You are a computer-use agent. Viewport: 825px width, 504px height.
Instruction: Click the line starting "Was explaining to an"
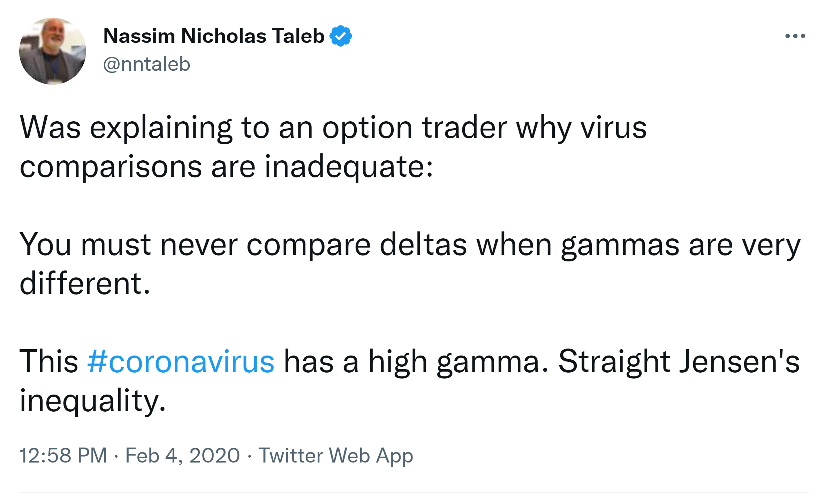point(333,128)
